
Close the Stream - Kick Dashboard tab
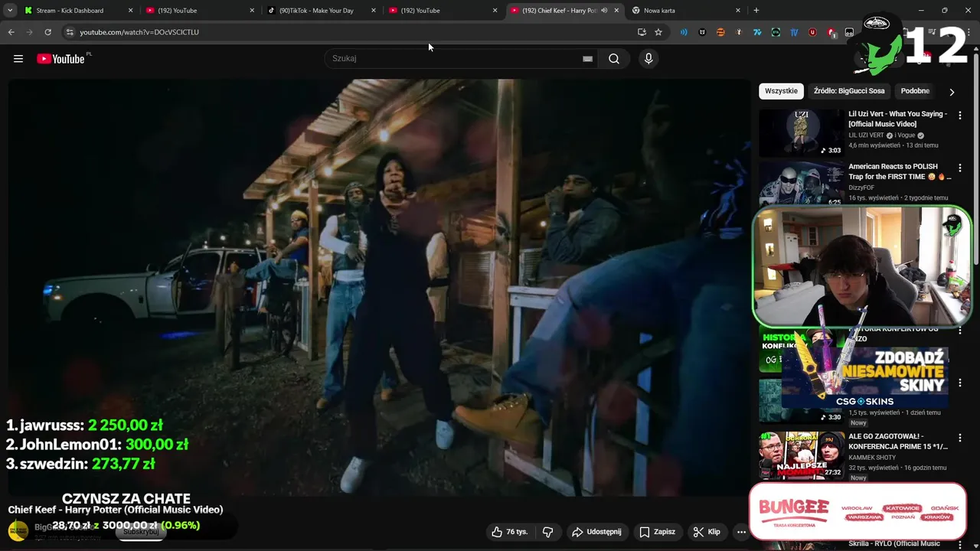[130, 11]
